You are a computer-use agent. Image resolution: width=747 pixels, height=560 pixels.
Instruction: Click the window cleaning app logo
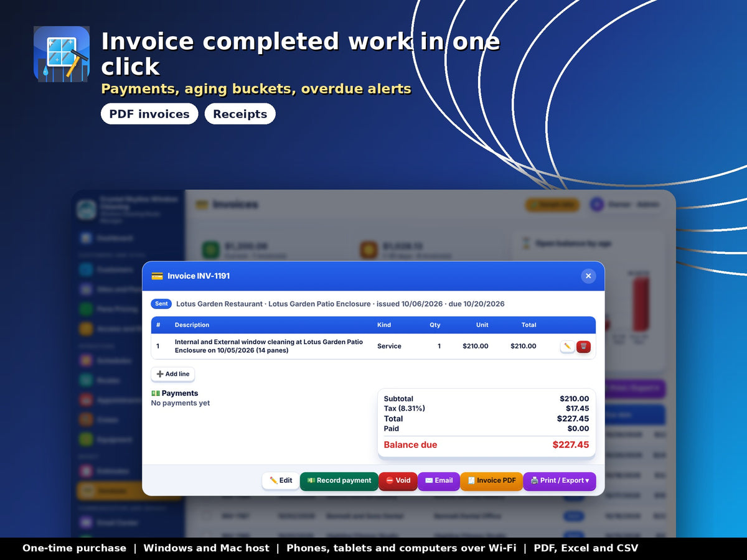(62, 54)
